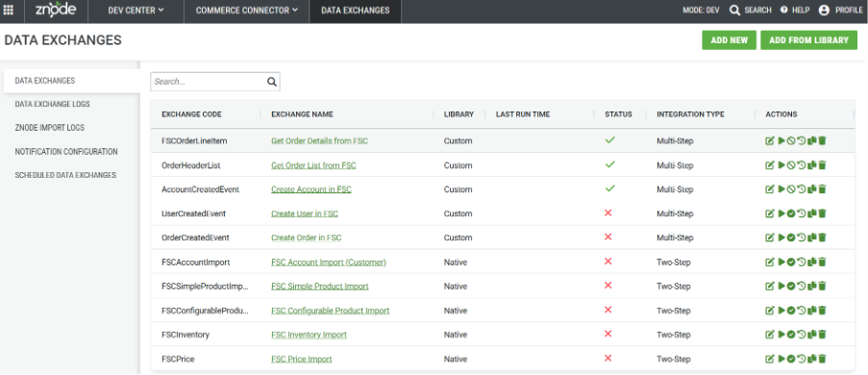Open Notification Configuration

coord(66,152)
